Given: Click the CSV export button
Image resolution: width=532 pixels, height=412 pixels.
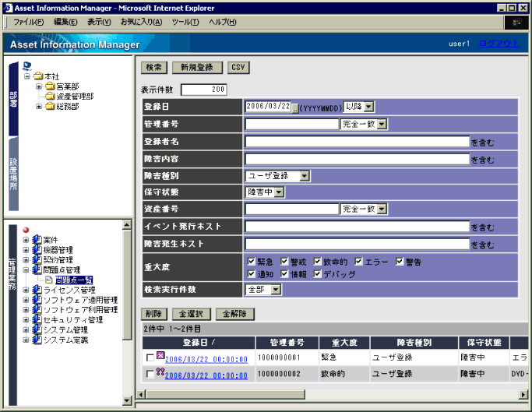Looking at the screenshot, I should pyautogui.click(x=238, y=68).
